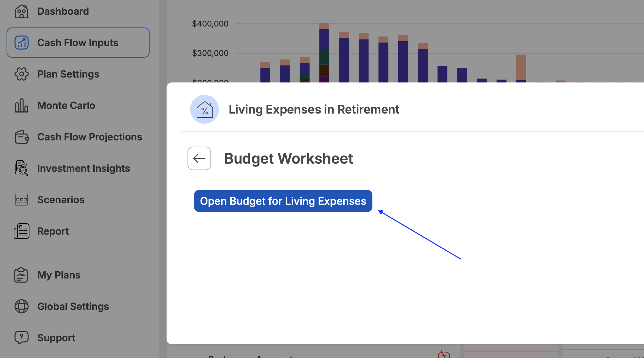
Task: Click the tallest stacked bar in chart
Action: (x=324, y=53)
